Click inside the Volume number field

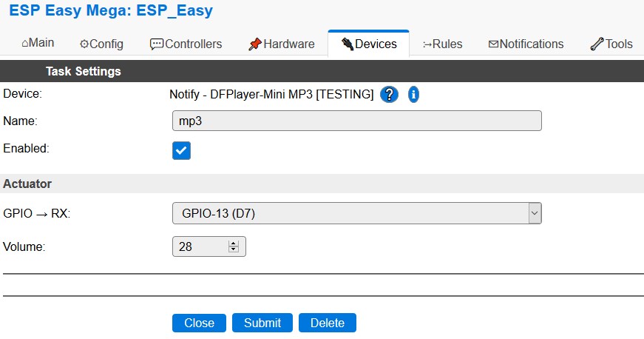click(x=200, y=246)
